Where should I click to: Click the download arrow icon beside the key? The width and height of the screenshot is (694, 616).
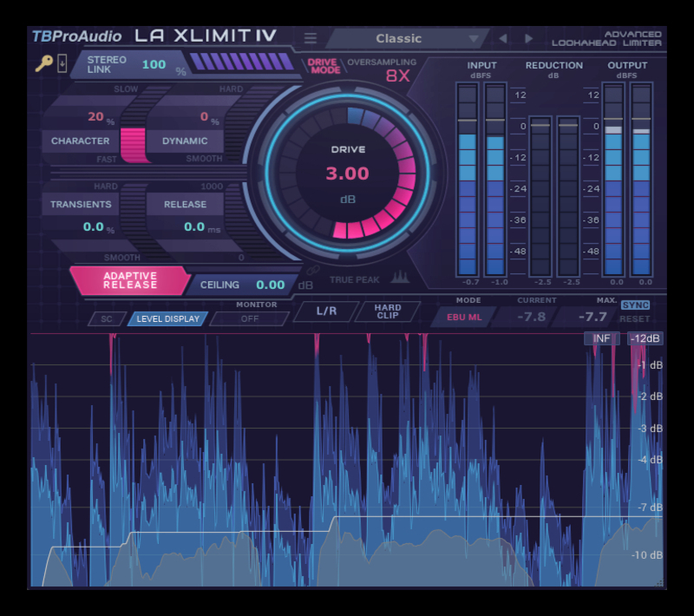[x=62, y=63]
